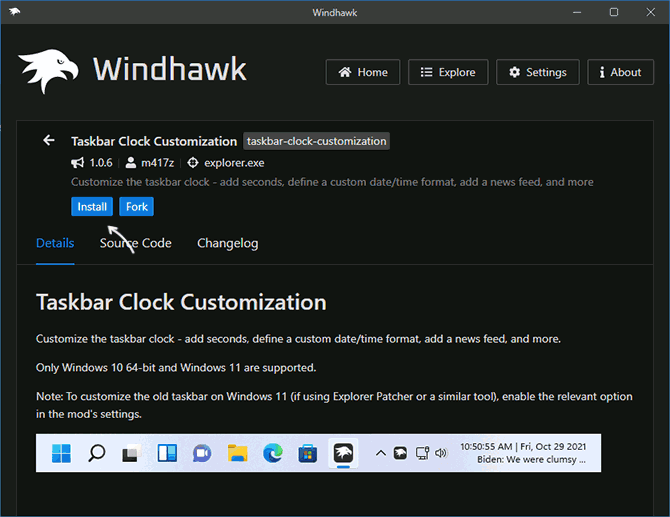Click the Windows 10 64-bit support line

[176, 368]
